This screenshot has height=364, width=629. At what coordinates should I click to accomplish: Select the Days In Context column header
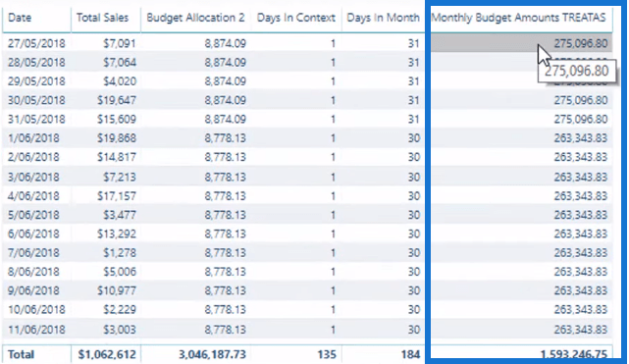[x=295, y=18]
